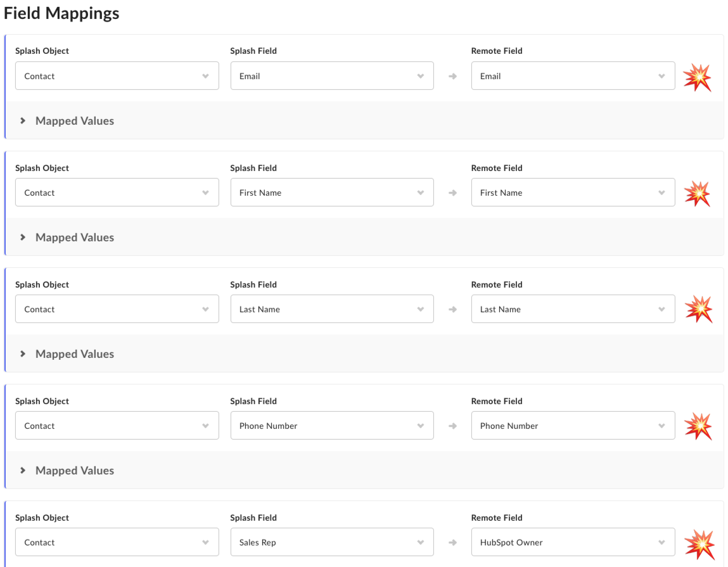
Task: Open Splash Object dropdown in the Phone Number row
Action: (117, 425)
